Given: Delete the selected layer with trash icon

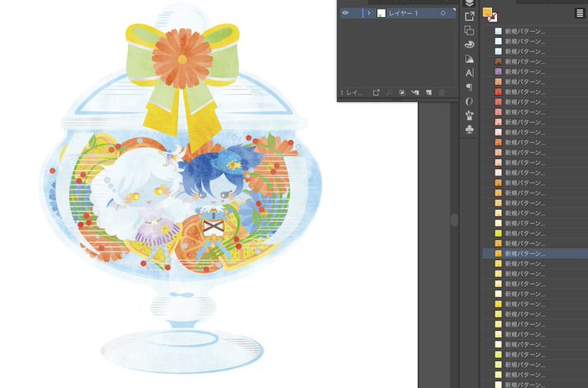Looking at the screenshot, I should (x=442, y=92).
